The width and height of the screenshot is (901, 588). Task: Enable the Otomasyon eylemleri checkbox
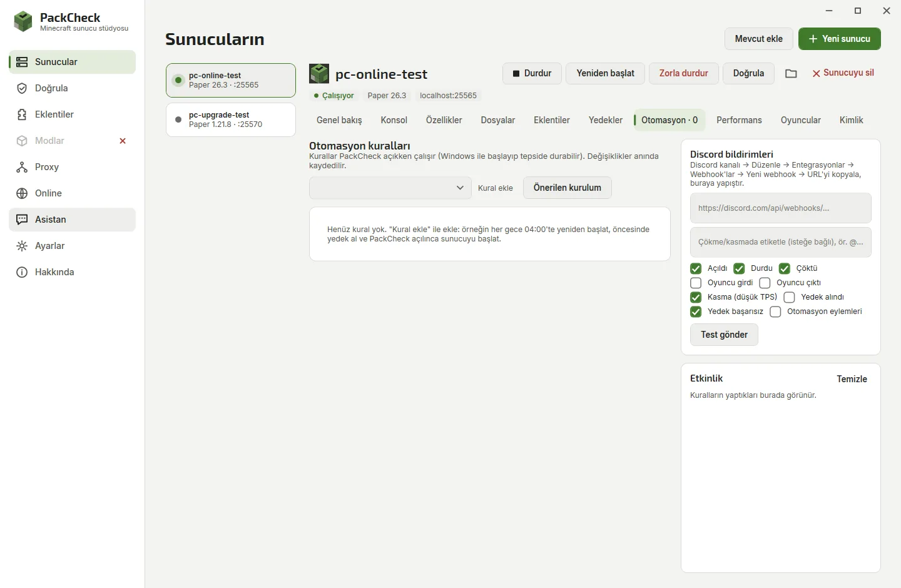(775, 312)
